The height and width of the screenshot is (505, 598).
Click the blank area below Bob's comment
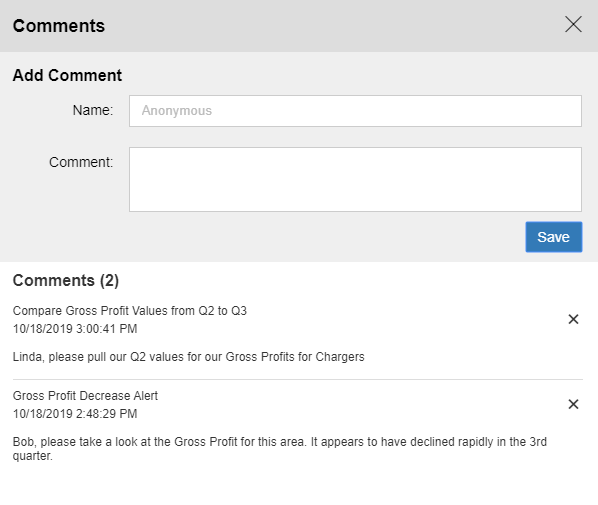[299, 484]
